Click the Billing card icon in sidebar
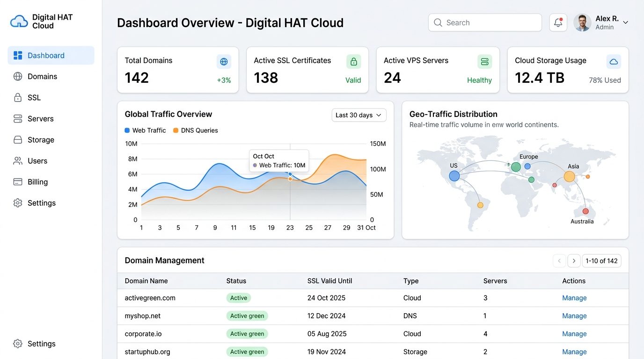 (x=18, y=182)
